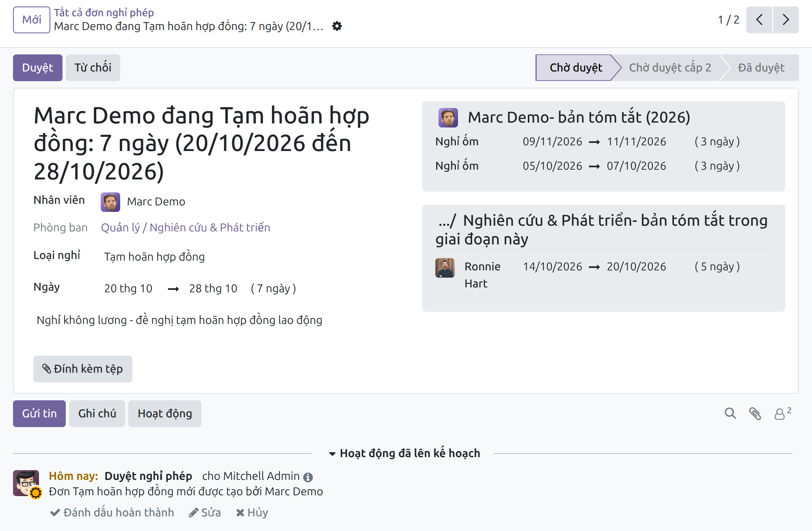Screen dimensions: 812x531
Task: Click the Sửa edit activity link
Action: (205, 513)
